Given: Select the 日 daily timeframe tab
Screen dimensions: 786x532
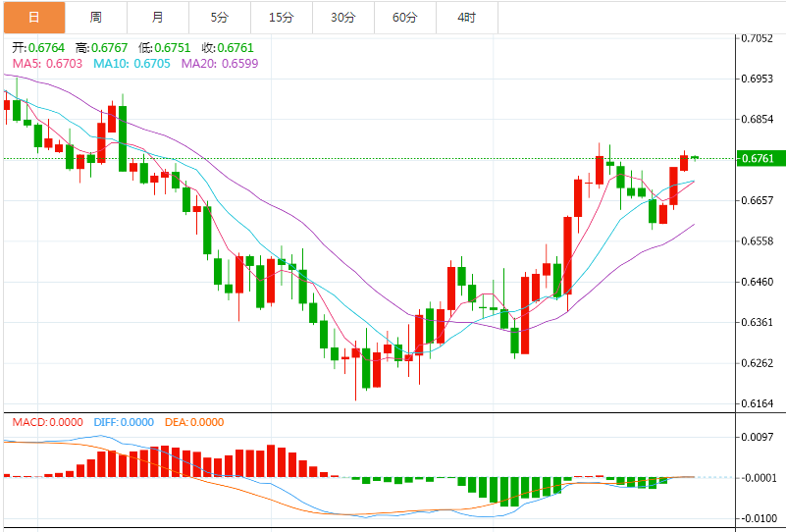Looking at the screenshot, I should click(34, 18).
